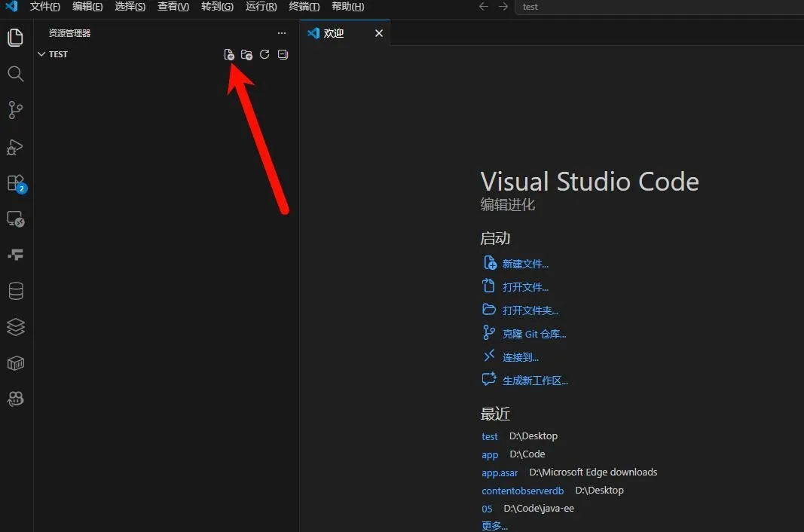Click the 克隆 Git 仓库... link

point(533,334)
